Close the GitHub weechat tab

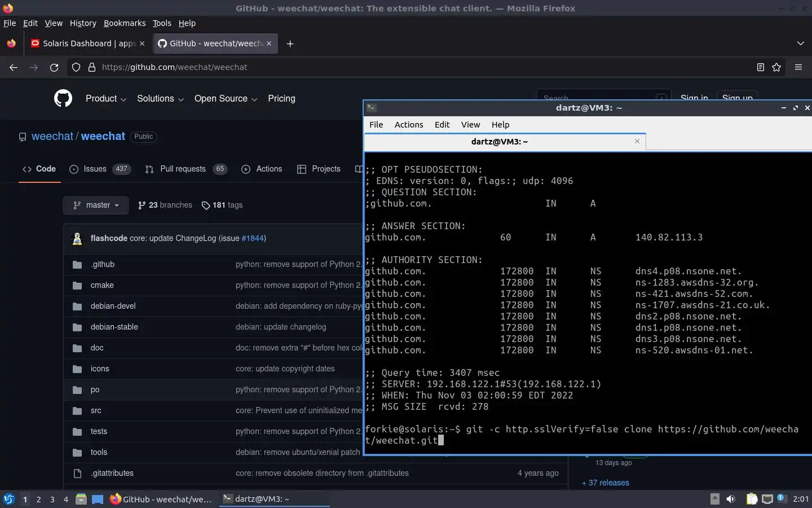tap(269, 43)
